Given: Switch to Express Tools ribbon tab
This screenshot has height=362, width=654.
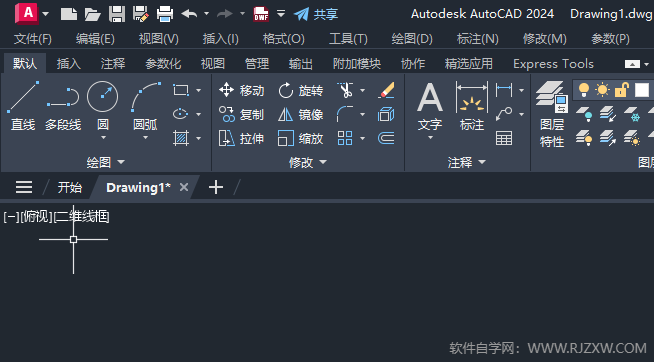Looking at the screenshot, I should pos(553,63).
